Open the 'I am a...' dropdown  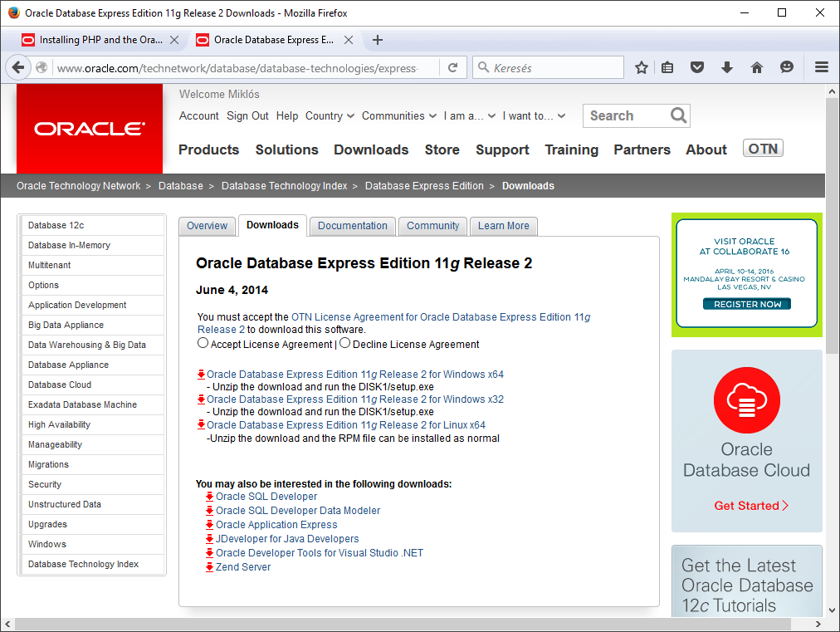[469, 115]
